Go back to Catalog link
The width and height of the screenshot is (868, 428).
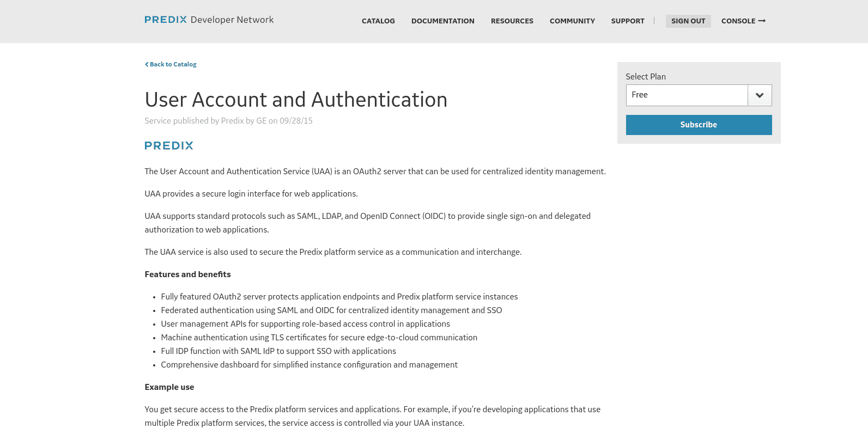coord(171,64)
